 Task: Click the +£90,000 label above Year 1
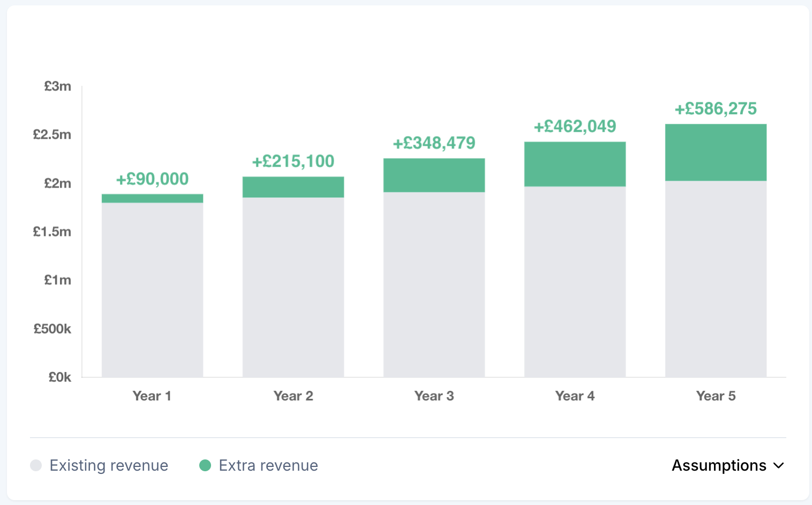[x=152, y=179]
